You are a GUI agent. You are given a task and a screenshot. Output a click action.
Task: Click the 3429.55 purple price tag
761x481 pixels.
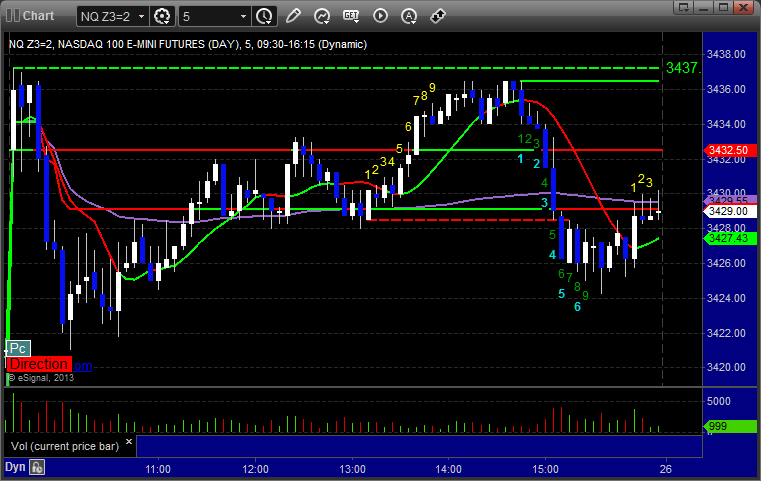(729, 200)
